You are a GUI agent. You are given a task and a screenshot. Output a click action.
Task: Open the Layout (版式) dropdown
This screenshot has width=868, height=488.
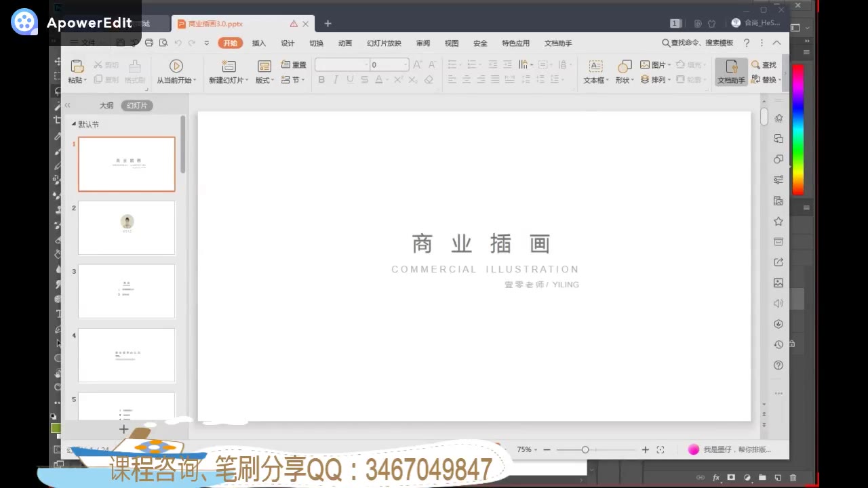click(x=263, y=79)
